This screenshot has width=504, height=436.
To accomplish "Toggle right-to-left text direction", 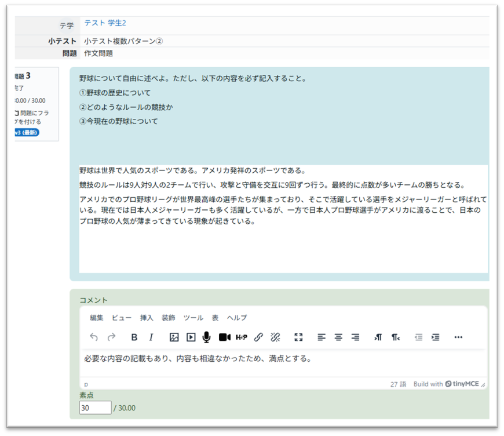I will coord(395,337).
